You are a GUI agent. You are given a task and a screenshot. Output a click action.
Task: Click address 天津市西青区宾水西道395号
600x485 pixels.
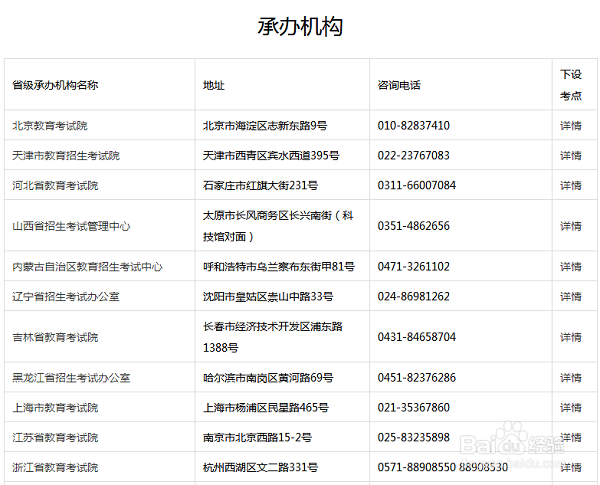[271, 155]
